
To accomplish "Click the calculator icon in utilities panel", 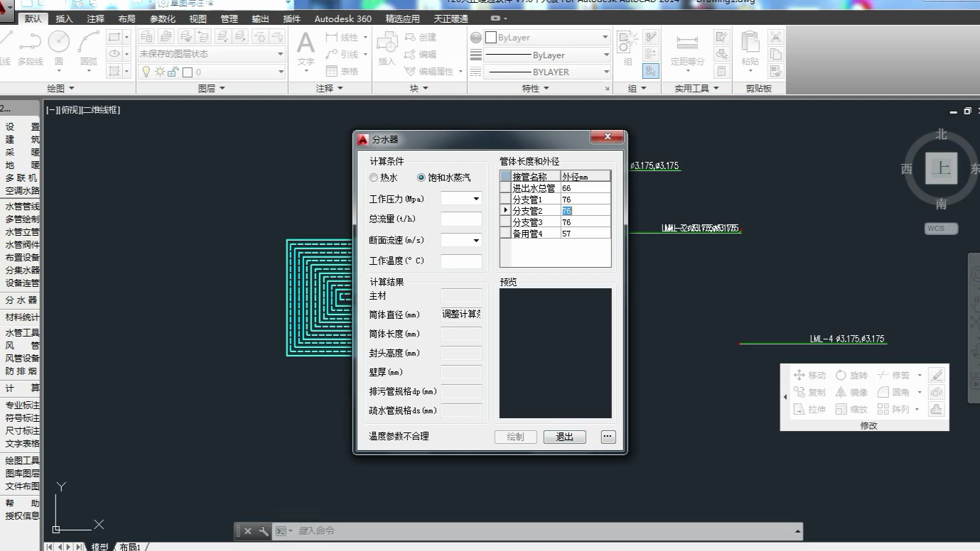I will pos(721,71).
